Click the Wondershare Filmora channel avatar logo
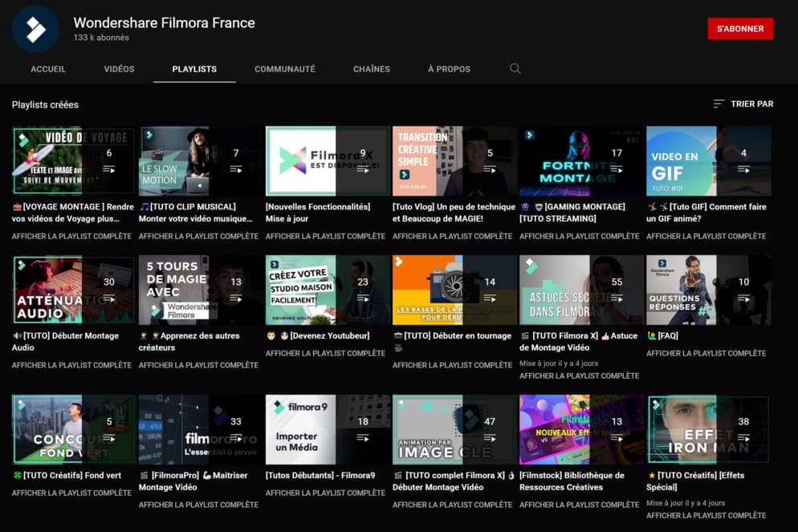 coord(35,29)
